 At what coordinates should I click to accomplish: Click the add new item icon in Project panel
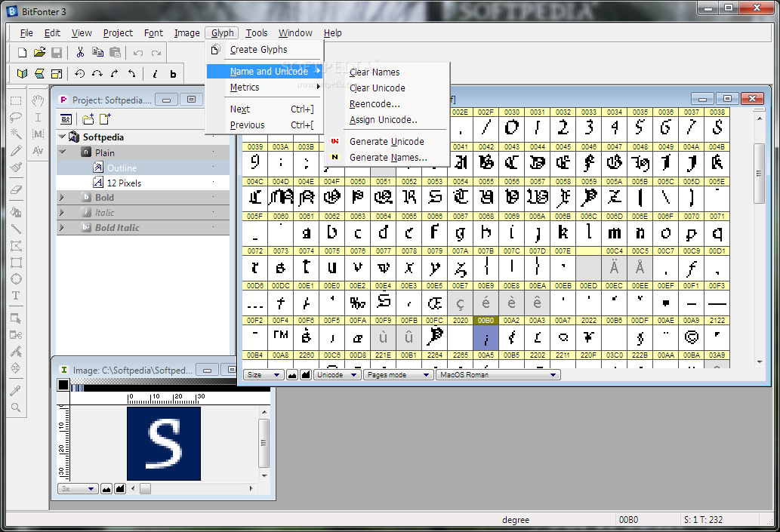click(x=104, y=119)
